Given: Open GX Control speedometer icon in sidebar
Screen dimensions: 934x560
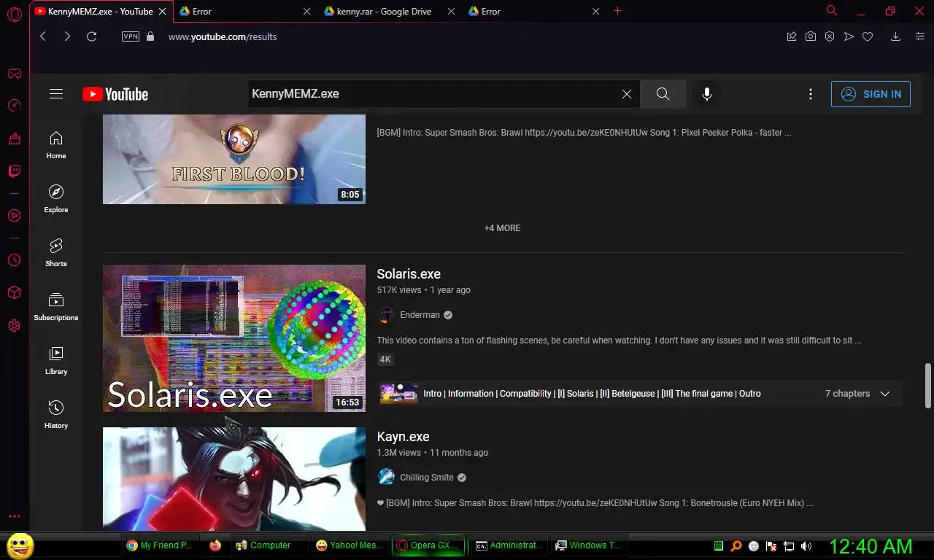Looking at the screenshot, I should point(14,106).
